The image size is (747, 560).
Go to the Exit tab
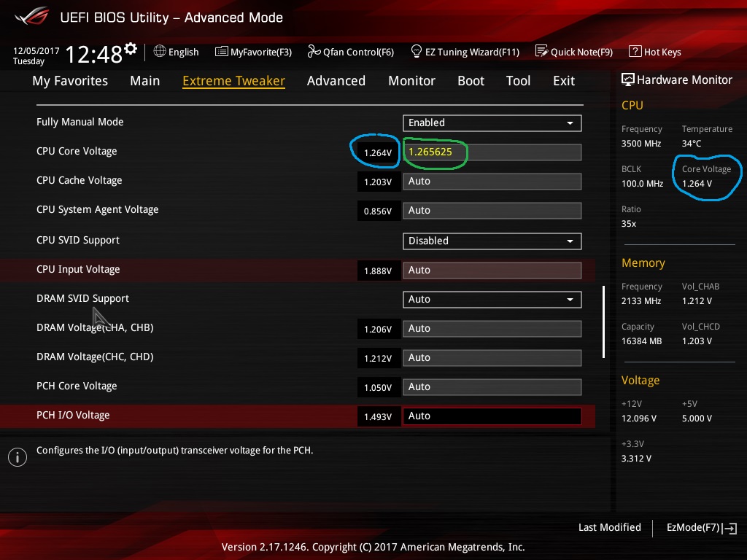[x=564, y=81]
